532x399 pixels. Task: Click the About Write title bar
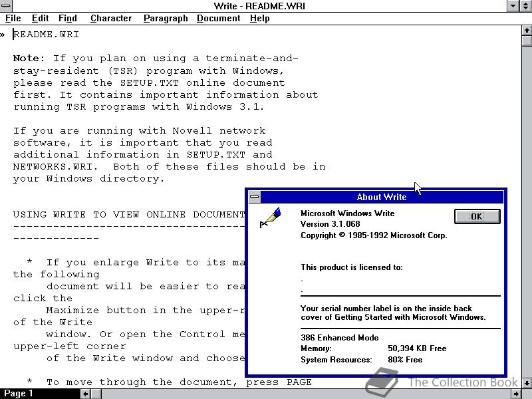coord(382,197)
